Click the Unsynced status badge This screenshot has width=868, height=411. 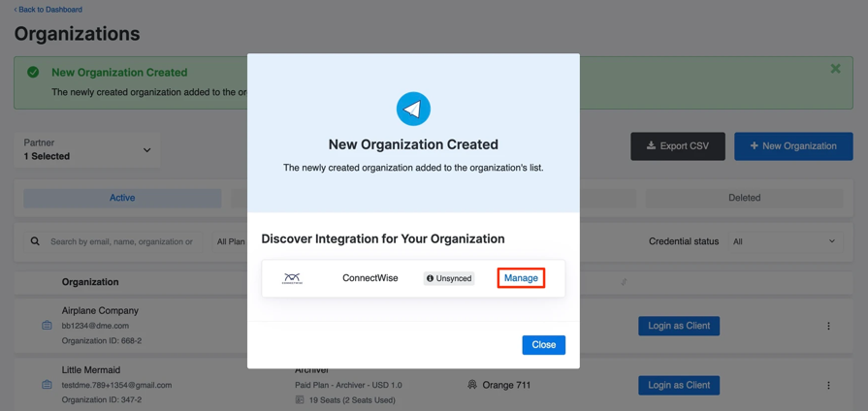pos(449,278)
